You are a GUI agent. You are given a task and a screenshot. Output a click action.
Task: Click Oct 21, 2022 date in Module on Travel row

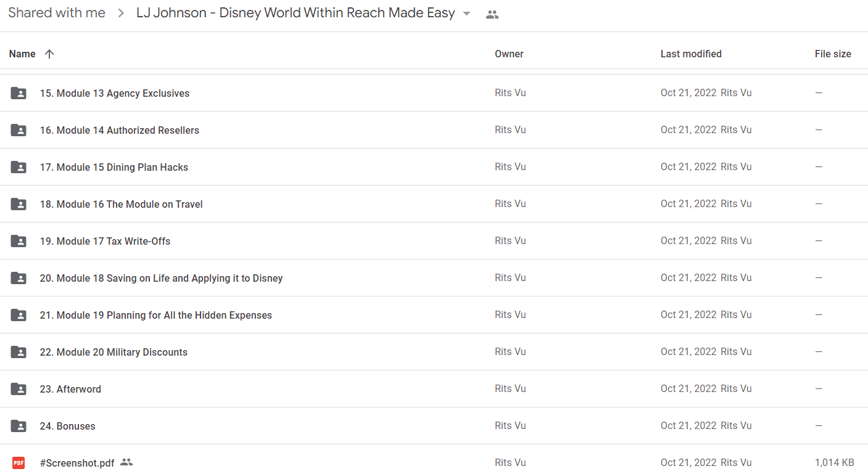[x=688, y=203]
